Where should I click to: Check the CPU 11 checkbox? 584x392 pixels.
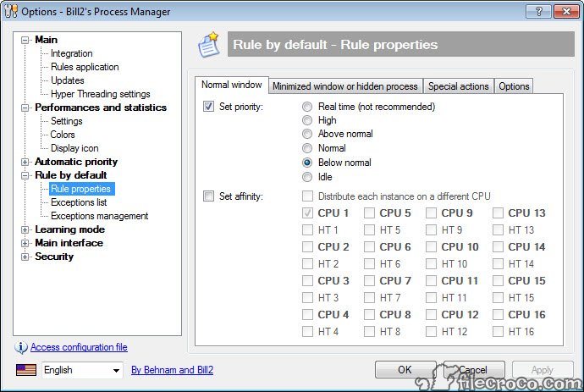[x=432, y=280]
